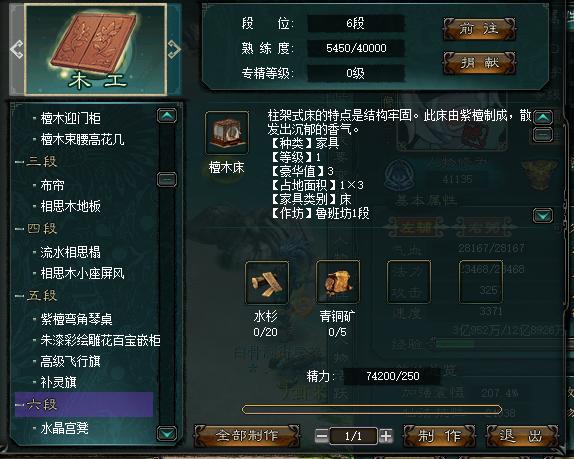This screenshot has width=574, height=459.
Task: Click the 木工 woodworking emblem image
Action: point(95,49)
